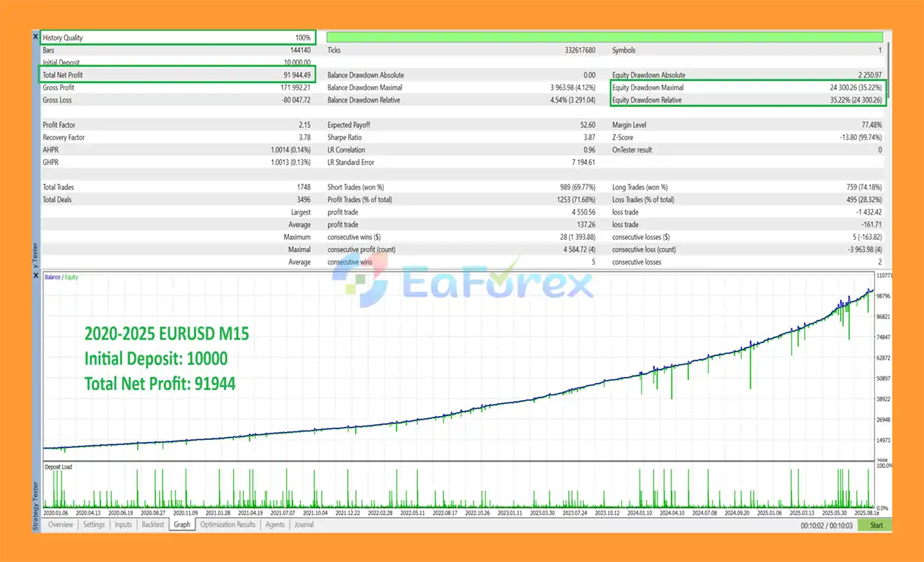Click the History Quality row
Viewport: 924px width, 562px height.
pos(177,38)
